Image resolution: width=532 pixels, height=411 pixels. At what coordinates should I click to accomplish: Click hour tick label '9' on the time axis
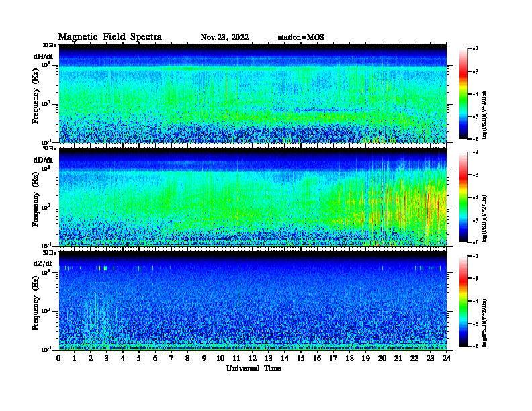click(x=204, y=359)
